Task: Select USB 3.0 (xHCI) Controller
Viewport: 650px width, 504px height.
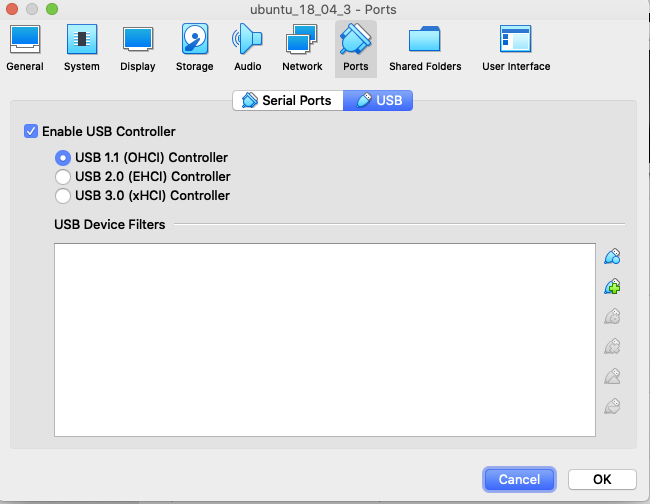Action: click(x=63, y=196)
